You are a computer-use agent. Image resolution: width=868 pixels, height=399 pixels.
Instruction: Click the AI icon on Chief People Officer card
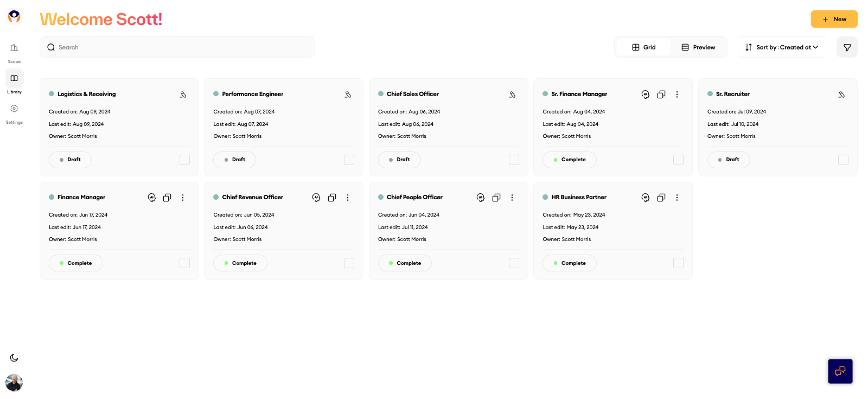point(481,198)
